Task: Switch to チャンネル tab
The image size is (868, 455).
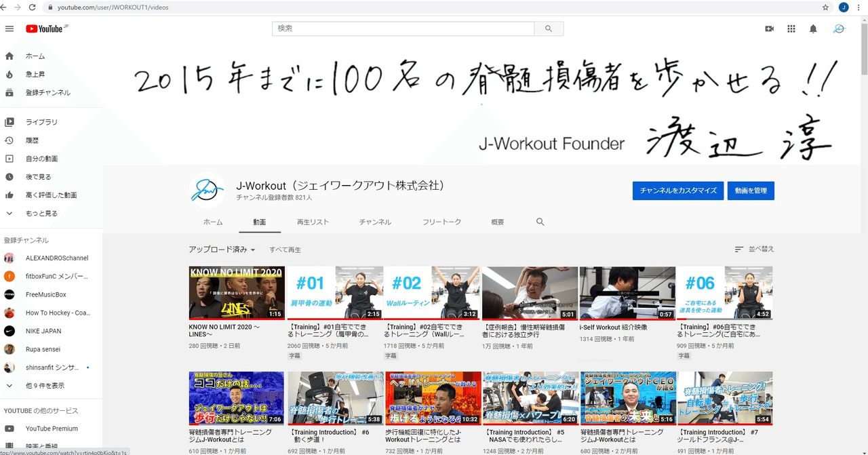Action: point(375,222)
